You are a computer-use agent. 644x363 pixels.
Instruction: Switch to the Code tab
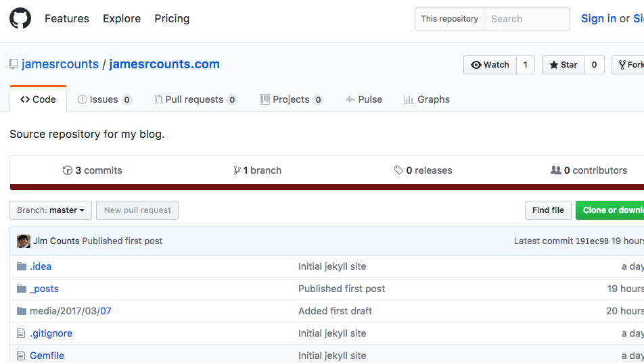38,99
